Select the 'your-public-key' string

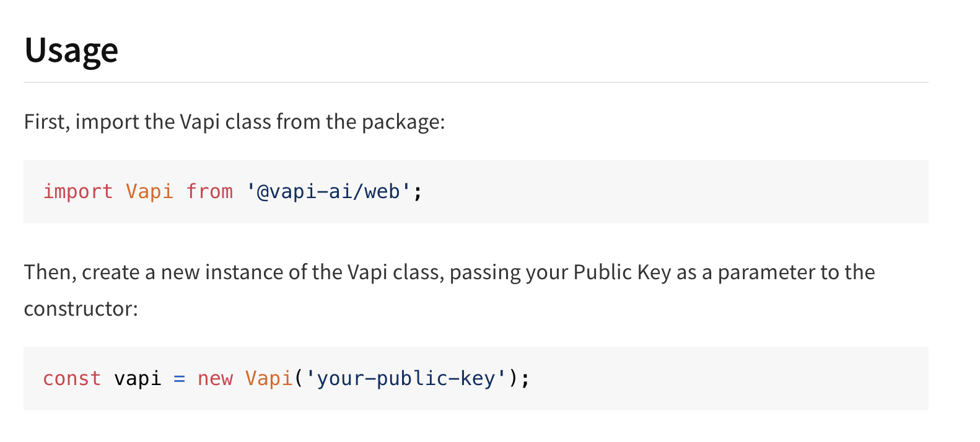pos(406,378)
